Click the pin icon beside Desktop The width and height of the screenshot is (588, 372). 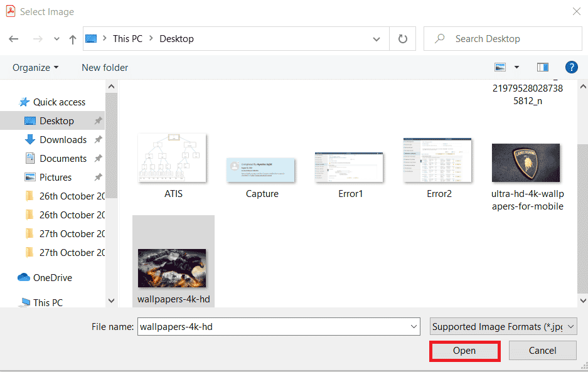click(99, 120)
